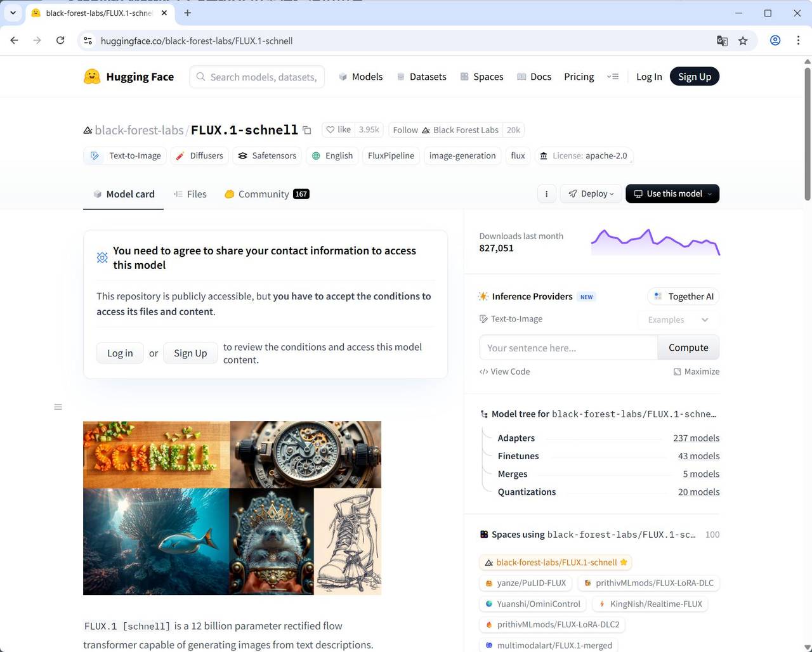Select the image-generation tag

462,156
